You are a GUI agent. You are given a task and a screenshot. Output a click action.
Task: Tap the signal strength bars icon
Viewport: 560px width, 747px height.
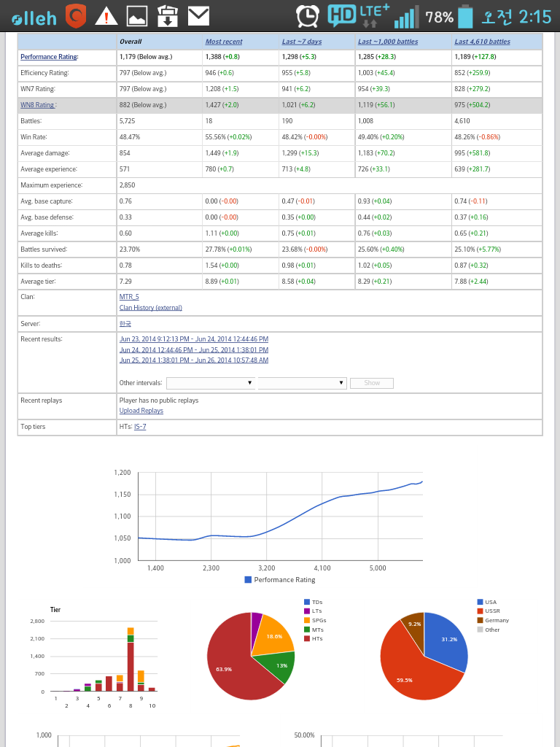[406, 16]
